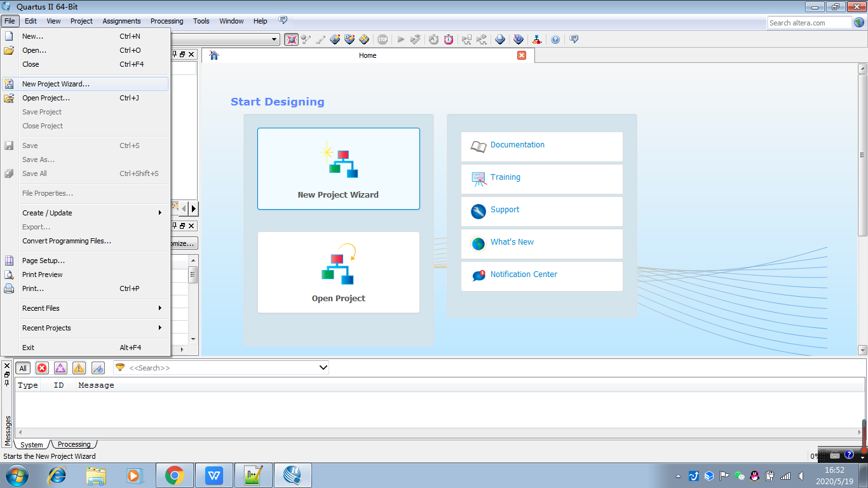Toggle the flagged messages filter
868x488 pixels.
(98, 368)
